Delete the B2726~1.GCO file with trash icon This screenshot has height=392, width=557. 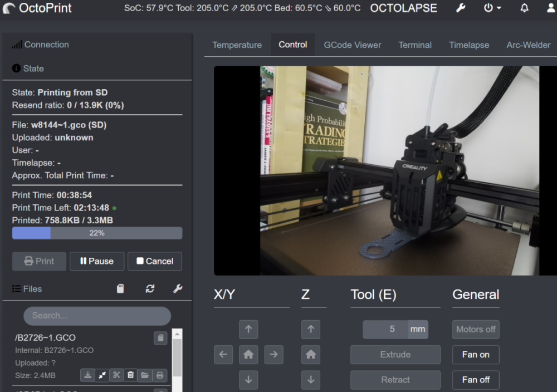[130, 375]
